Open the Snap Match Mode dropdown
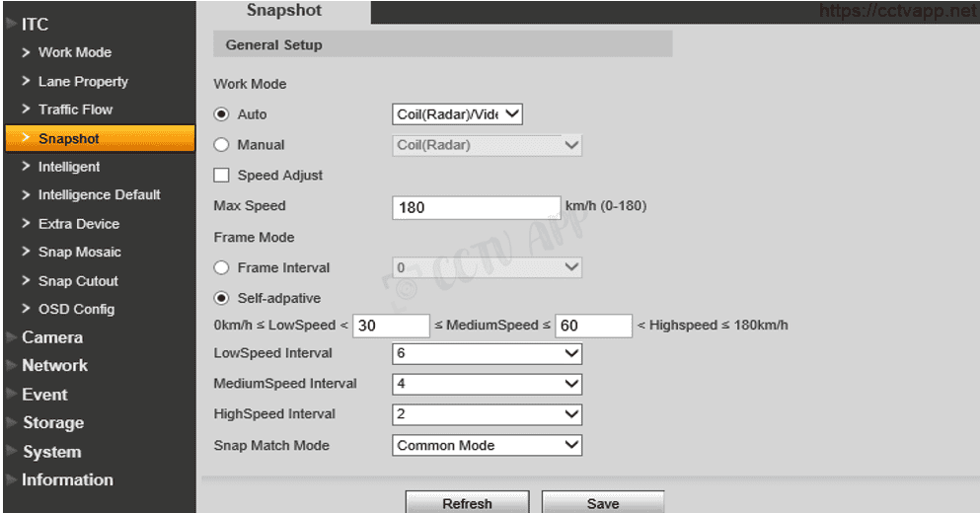 click(x=487, y=446)
